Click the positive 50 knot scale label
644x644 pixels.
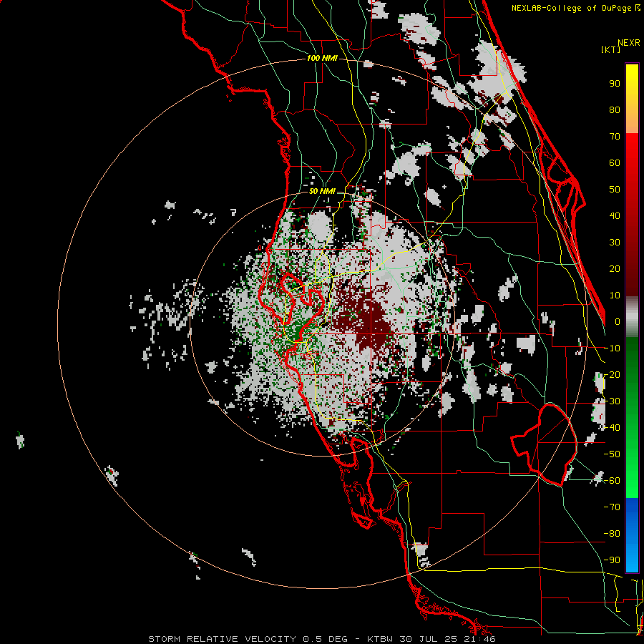click(615, 190)
